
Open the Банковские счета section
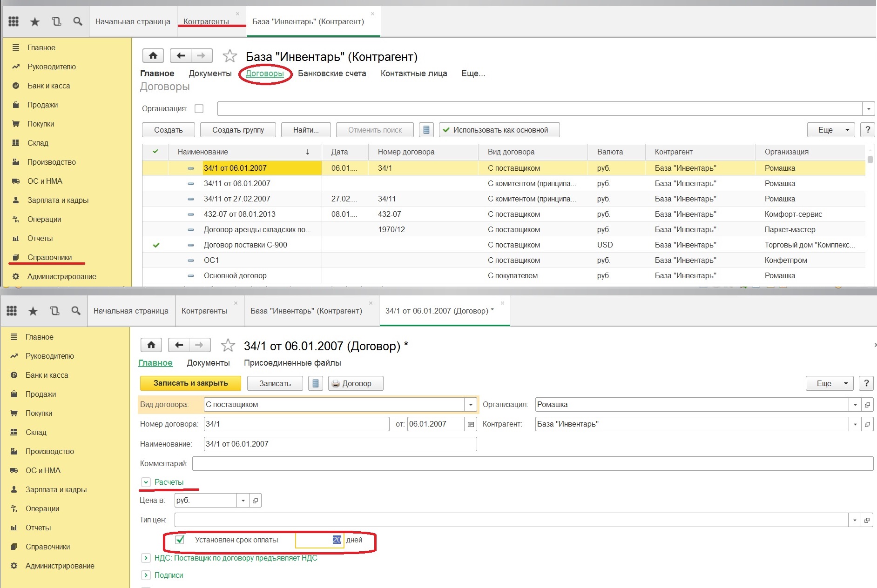pyautogui.click(x=332, y=73)
